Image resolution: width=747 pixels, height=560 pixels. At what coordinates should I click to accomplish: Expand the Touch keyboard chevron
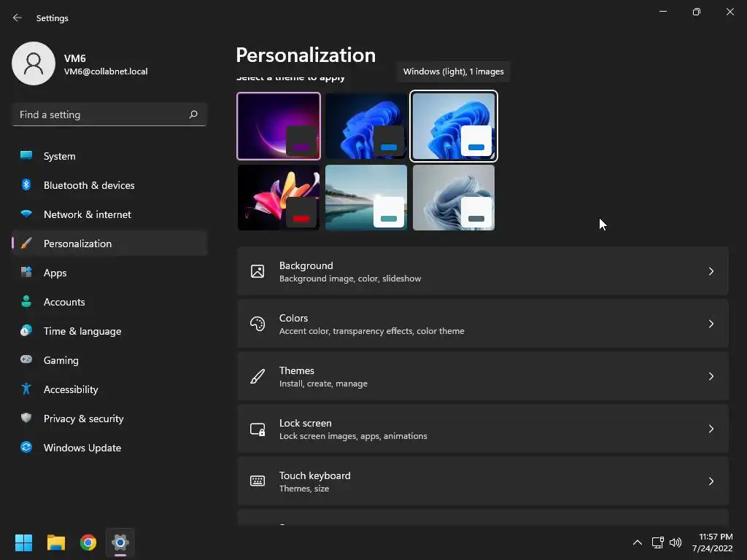pyautogui.click(x=711, y=481)
